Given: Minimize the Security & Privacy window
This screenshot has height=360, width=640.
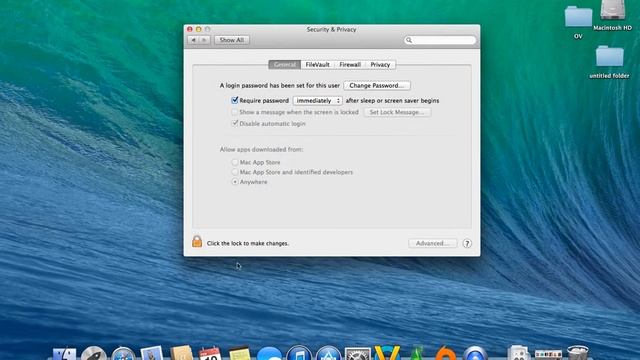Looking at the screenshot, I should [199, 29].
